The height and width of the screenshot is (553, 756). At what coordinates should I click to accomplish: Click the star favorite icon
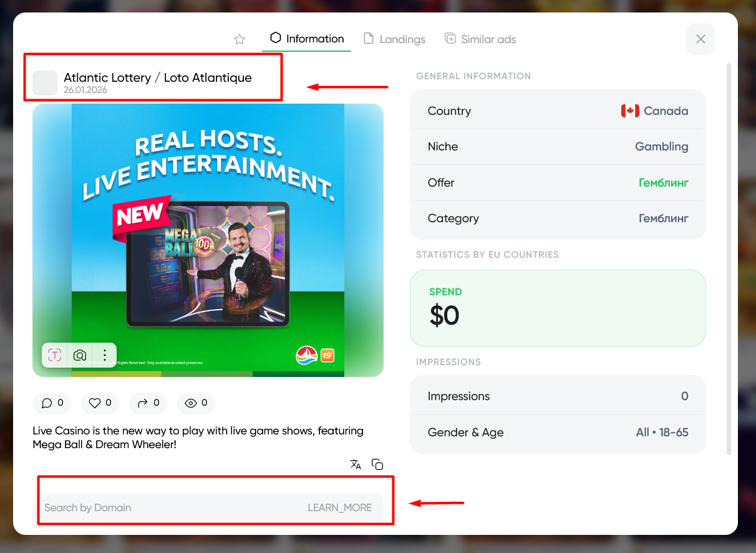pyautogui.click(x=240, y=39)
